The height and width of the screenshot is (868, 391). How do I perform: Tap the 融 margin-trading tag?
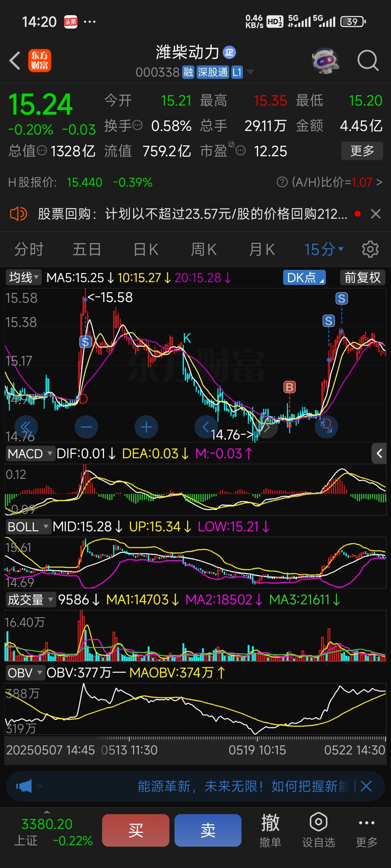[x=188, y=72]
